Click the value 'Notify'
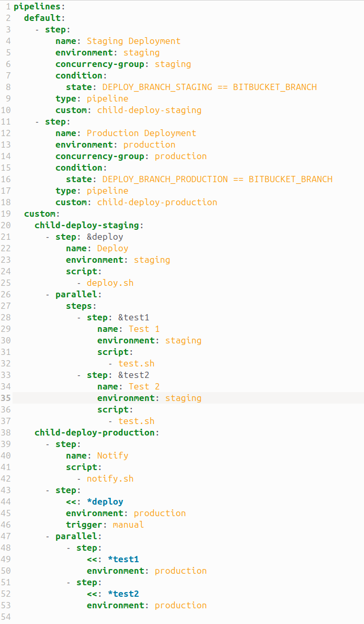This screenshot has height=624, width=364. click(x=113, y=455)
